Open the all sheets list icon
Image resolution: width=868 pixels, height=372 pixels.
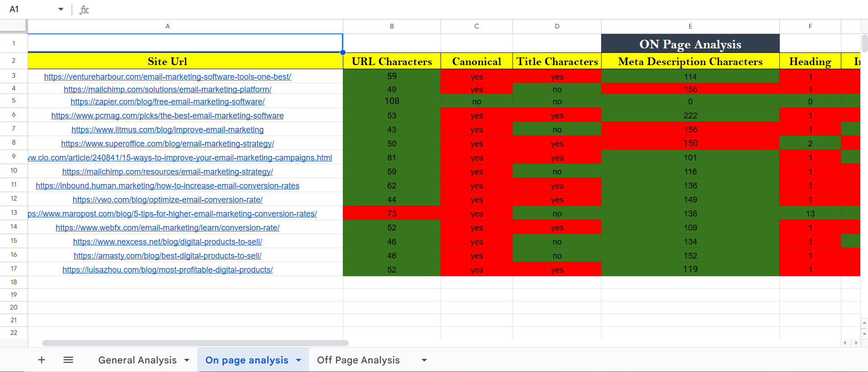68,360
